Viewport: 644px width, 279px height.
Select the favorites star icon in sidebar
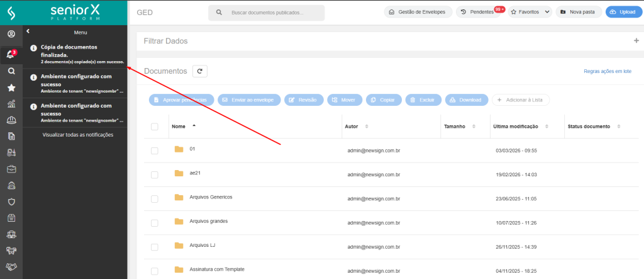point(11,88)
